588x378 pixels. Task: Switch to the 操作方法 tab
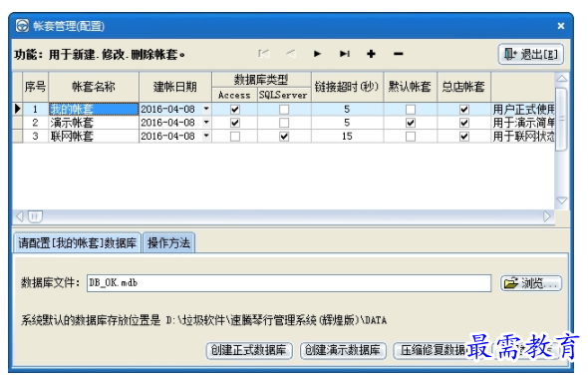pyautogui.click(x=168, y=243)
